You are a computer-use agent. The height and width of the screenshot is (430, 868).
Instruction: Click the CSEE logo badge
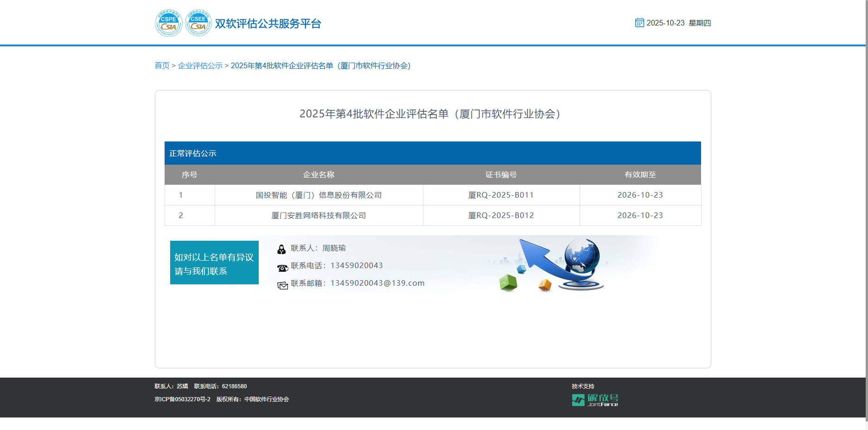198,23
